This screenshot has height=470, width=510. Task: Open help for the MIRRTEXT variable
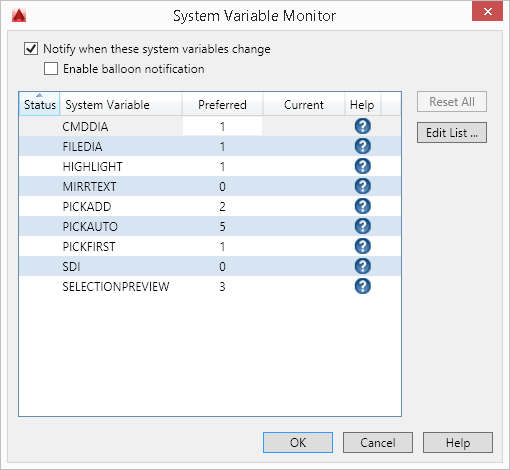click(363, 186)
